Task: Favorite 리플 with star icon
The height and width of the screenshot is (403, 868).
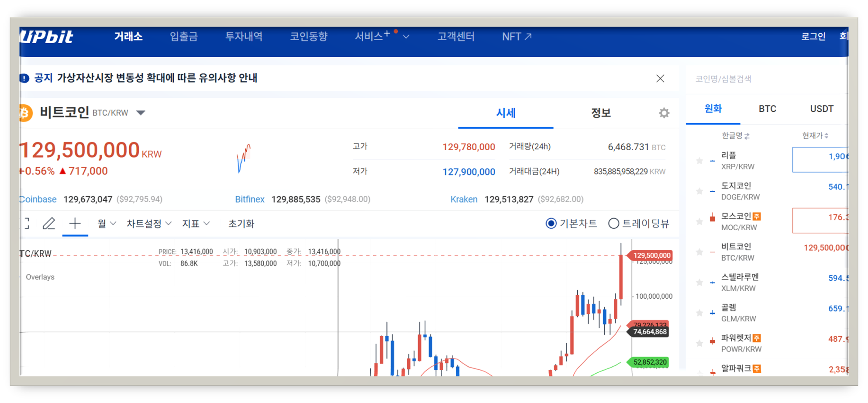Action: tap(699, 161)
